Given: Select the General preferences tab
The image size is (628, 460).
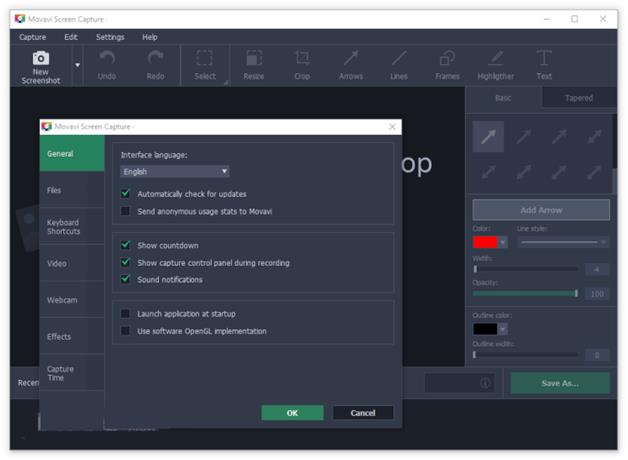Looking at the screenshot, I should 72,154.
